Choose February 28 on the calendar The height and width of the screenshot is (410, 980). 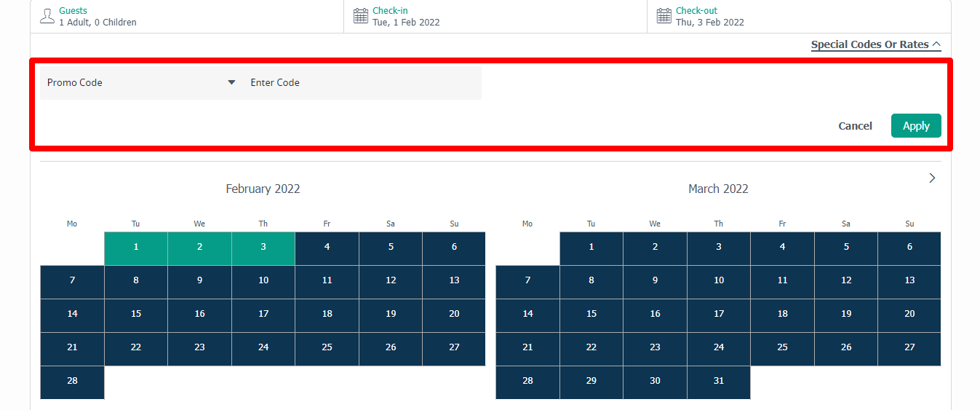[72, 381]
